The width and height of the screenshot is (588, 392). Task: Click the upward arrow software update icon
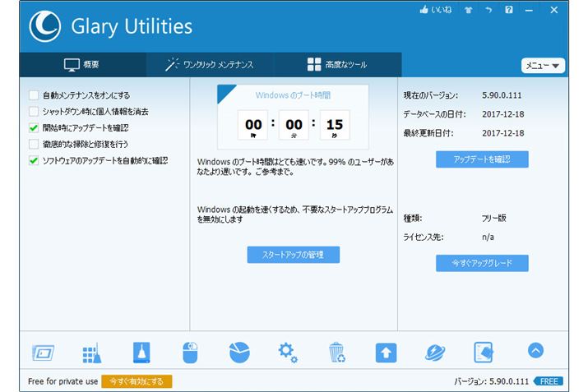coord(386,352)
